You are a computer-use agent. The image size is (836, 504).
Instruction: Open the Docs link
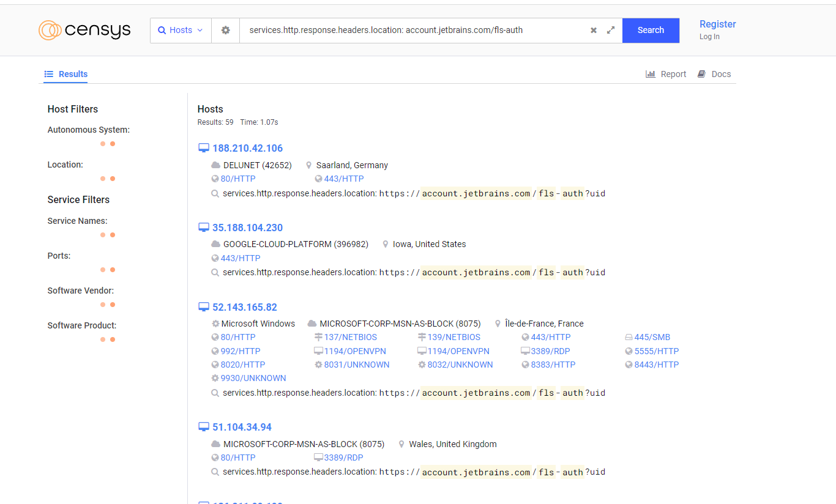coord(714,74)
